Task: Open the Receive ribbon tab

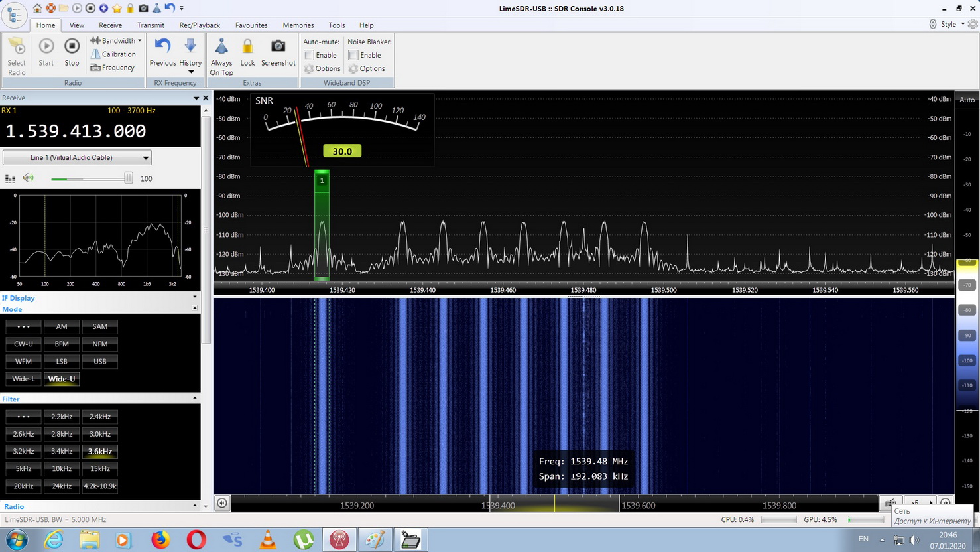Action: coord(110,25)
